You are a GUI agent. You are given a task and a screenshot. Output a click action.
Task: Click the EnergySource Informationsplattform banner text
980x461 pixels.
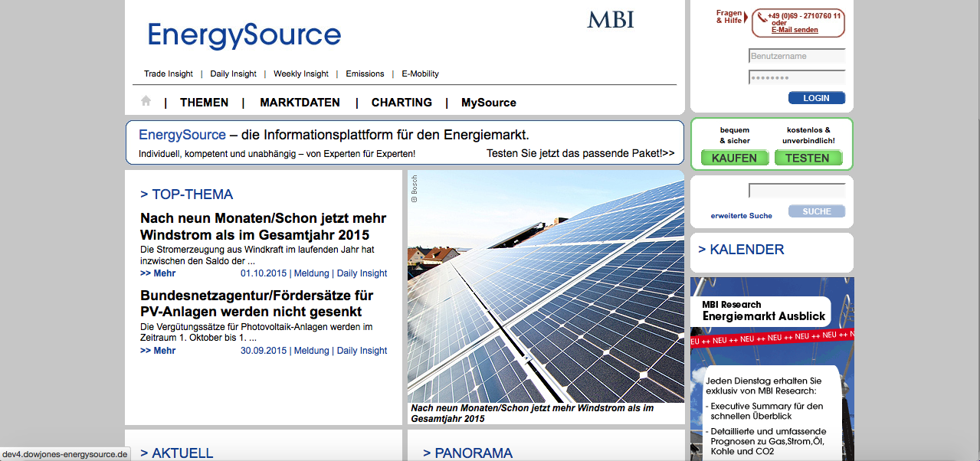(x=334, y=135)
